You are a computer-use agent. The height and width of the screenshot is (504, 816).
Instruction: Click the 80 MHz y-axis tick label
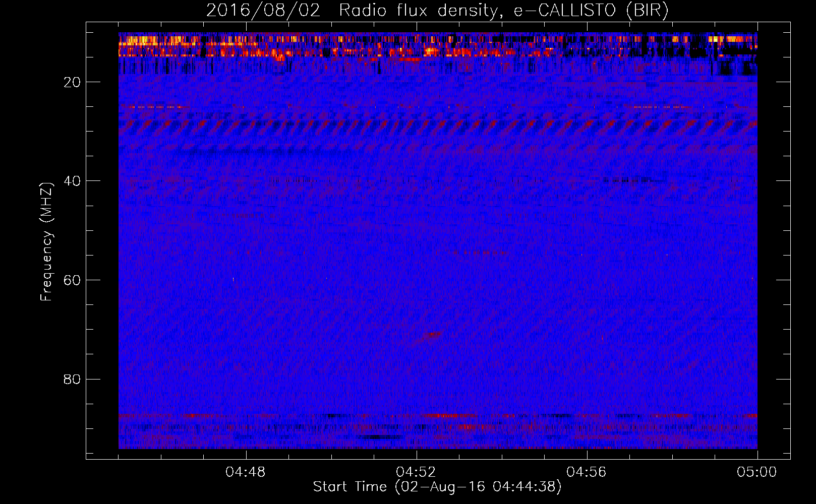[73, 379]
